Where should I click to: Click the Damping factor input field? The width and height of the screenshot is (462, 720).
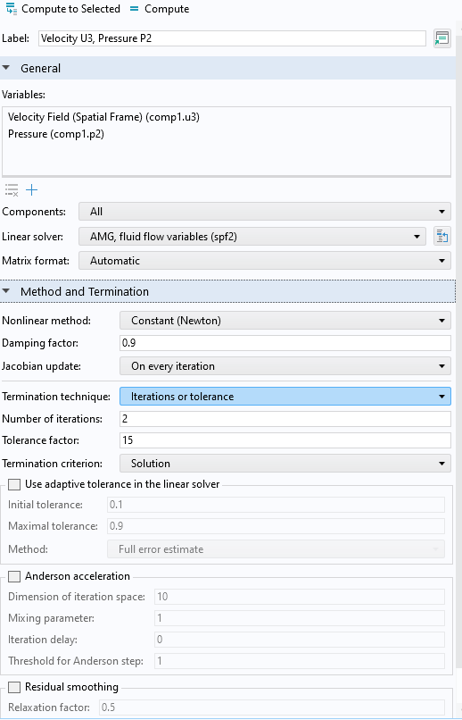pyautogui.click(x=285, y=343)
